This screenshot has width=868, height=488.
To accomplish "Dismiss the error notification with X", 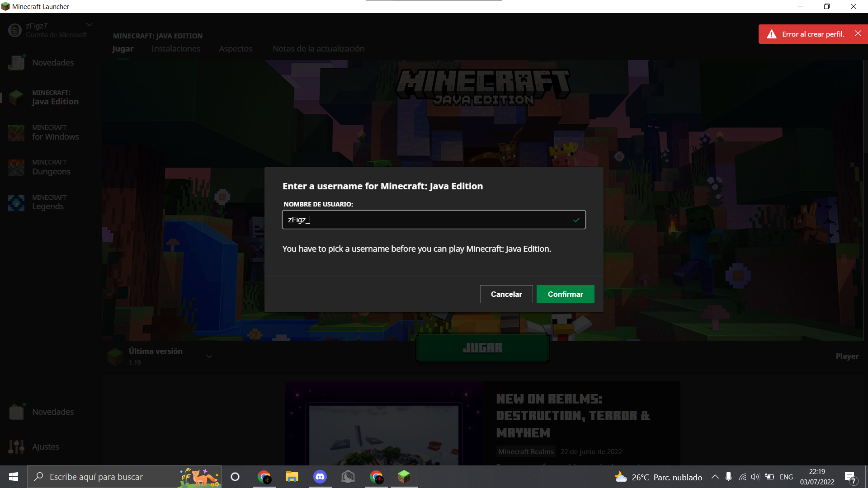I will point(858,33).
